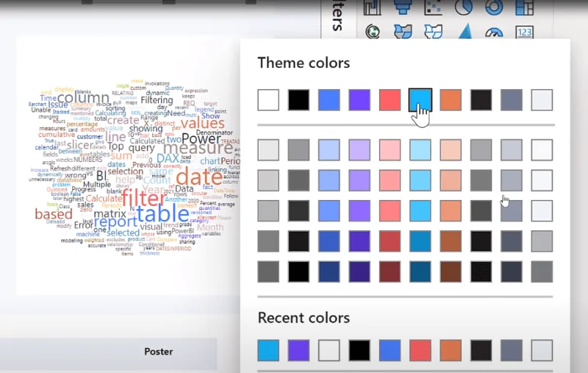Screen dimensions: 588x373
Task: Click the word "table" in the word cloud
Action: [x=162, y=213]
